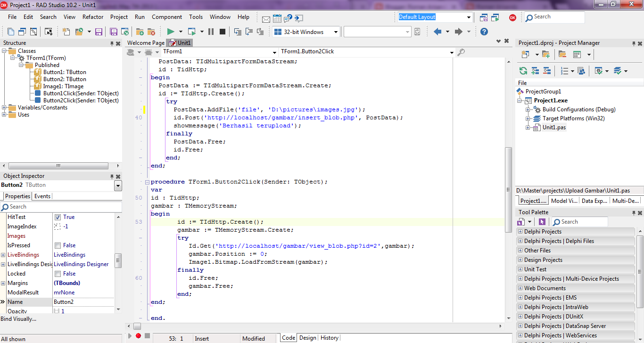This screenshot has width=644, height=343.
Task: Select the Step Over debugging icon
Action: (x=248, y=31)
